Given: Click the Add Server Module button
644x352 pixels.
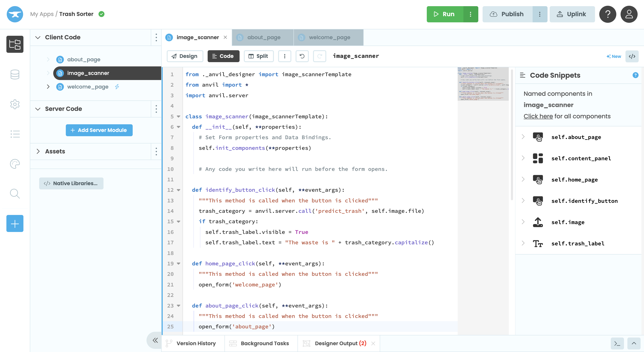Looking at the screenshot, I should click(99, 130).
